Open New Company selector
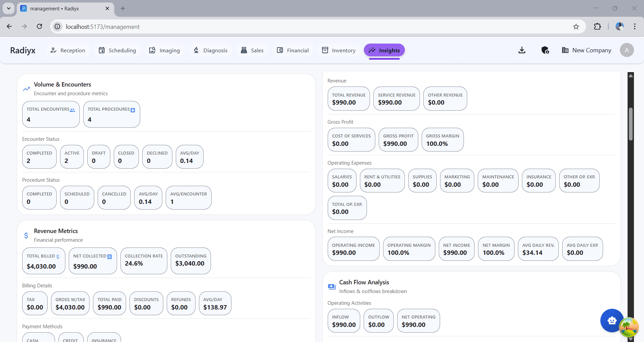 click(x=587, y=50)
